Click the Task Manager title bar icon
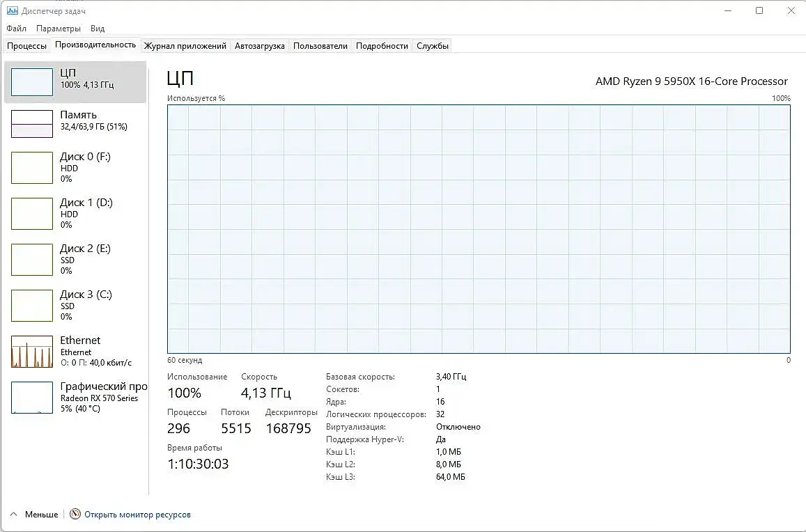This screenshot has width=806, height=532. (12, 11)
